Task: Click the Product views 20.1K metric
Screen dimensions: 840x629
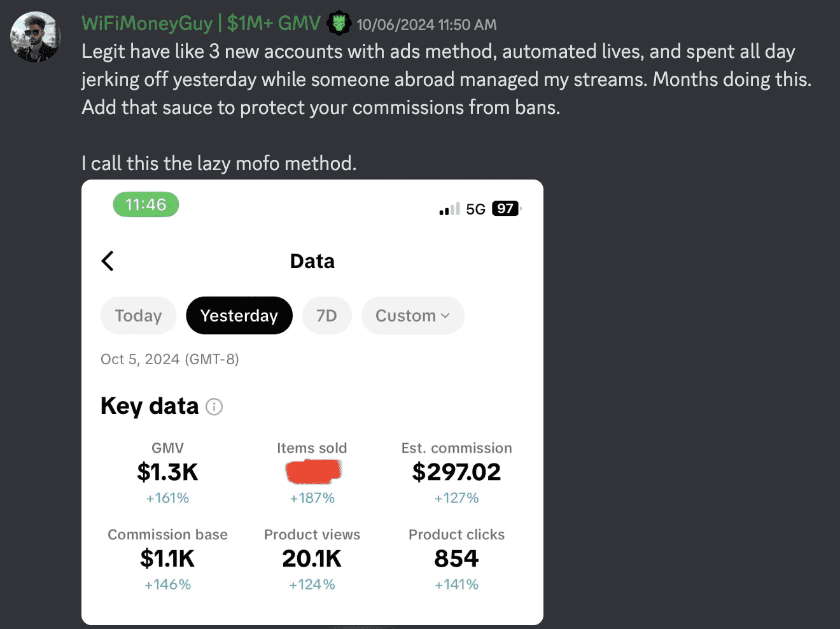Action: click(312, 558)
